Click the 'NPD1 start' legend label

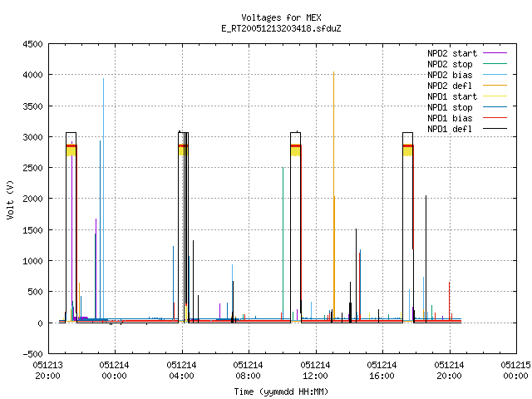click(x=452, y=96)
